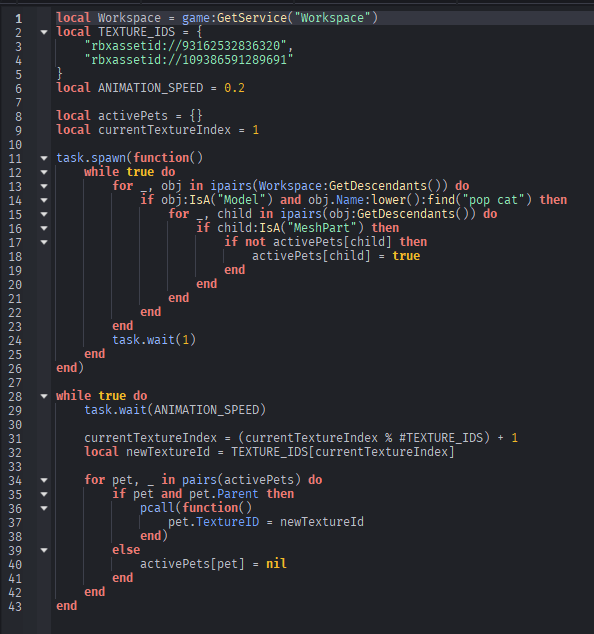Collapse the task.spawn function fold on line 11
Screen dimensions: 594x634
point(44,158)
